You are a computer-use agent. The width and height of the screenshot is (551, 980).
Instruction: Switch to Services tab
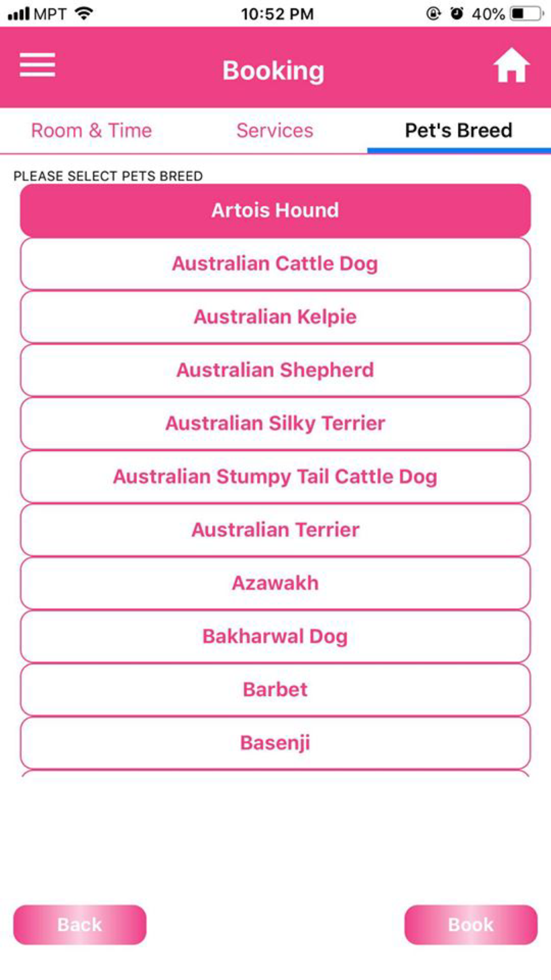click(275, 131)
